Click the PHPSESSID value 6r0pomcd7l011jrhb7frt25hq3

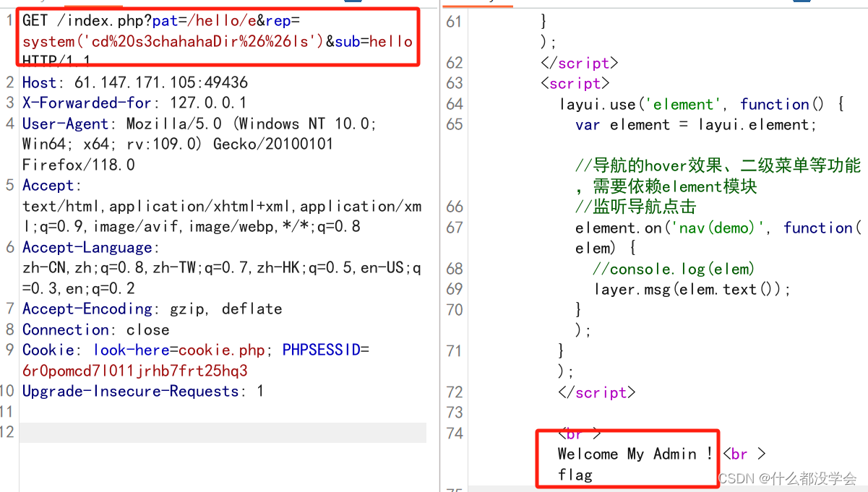tap(135, 371)
